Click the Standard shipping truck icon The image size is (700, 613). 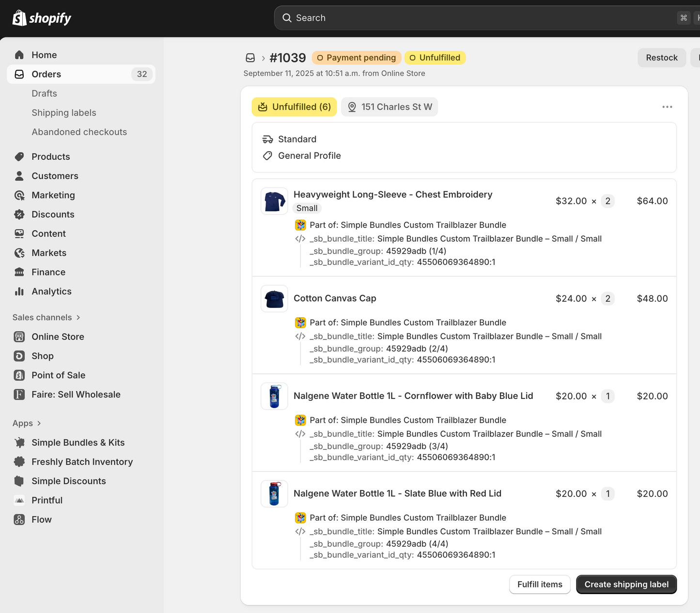[267, 139]
